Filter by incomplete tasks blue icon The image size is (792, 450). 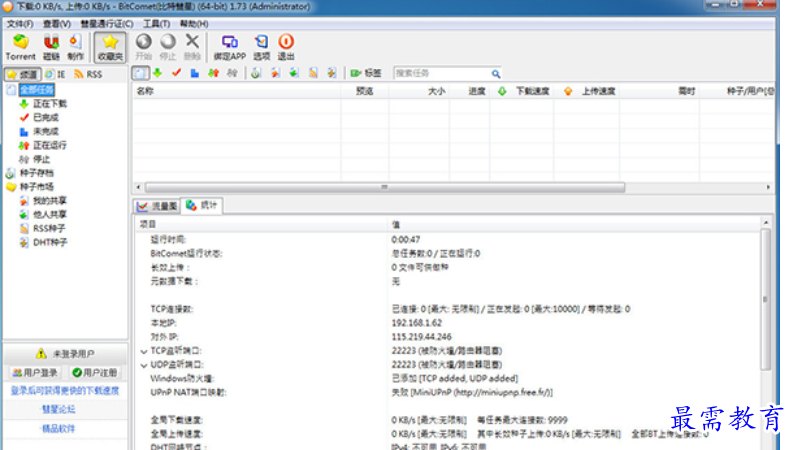coord(194,73)
